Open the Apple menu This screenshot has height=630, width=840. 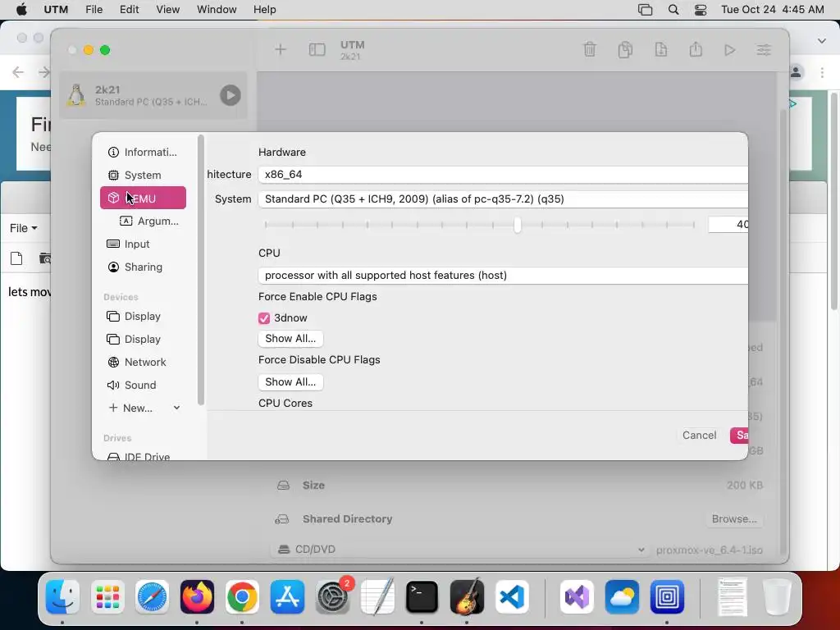21,10
